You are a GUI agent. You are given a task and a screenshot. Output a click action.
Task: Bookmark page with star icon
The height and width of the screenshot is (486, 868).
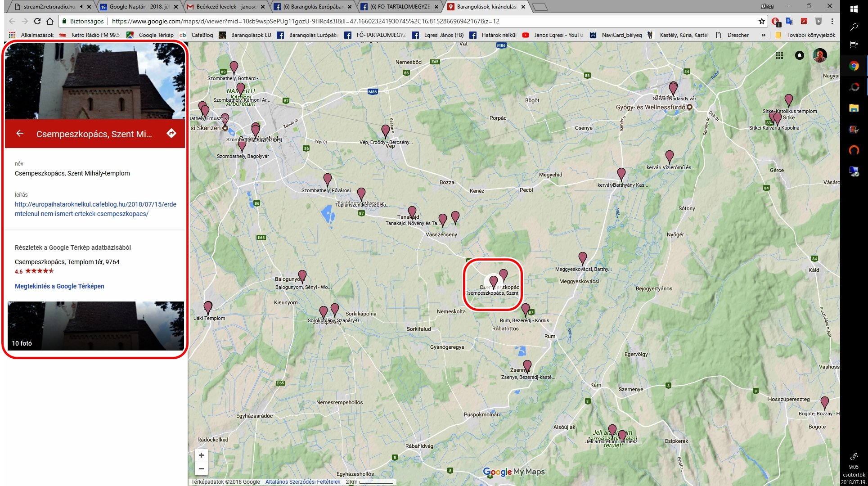click(x=761, y=21)
